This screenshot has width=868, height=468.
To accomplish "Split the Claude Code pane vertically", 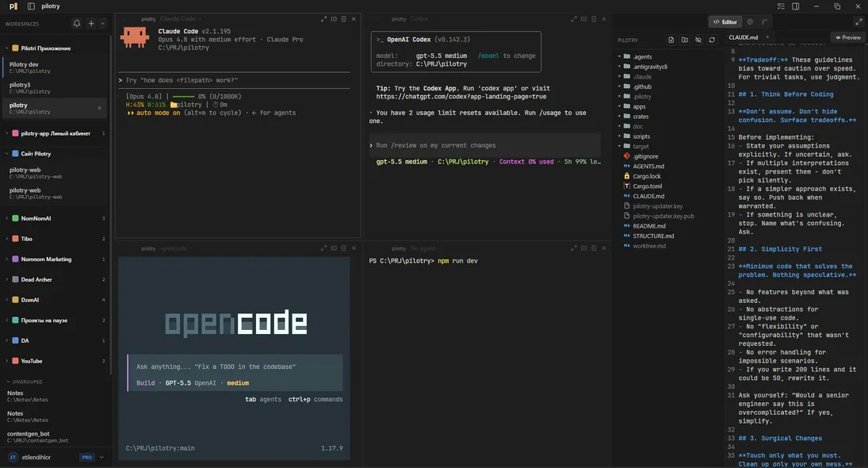I will 334,19.
